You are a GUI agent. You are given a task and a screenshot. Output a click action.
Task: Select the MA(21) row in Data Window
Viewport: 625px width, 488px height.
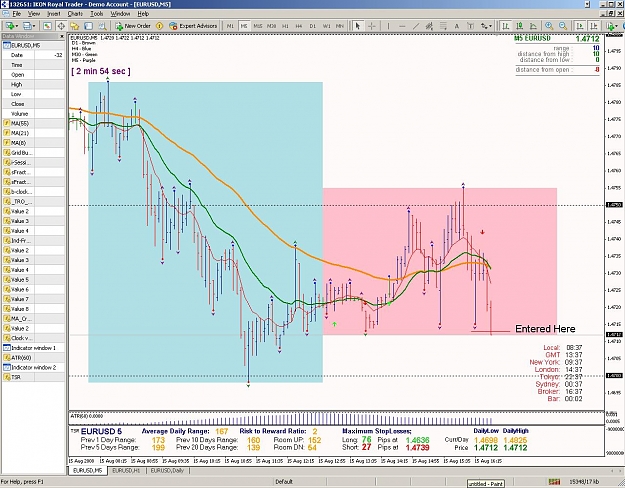(33, 133)
